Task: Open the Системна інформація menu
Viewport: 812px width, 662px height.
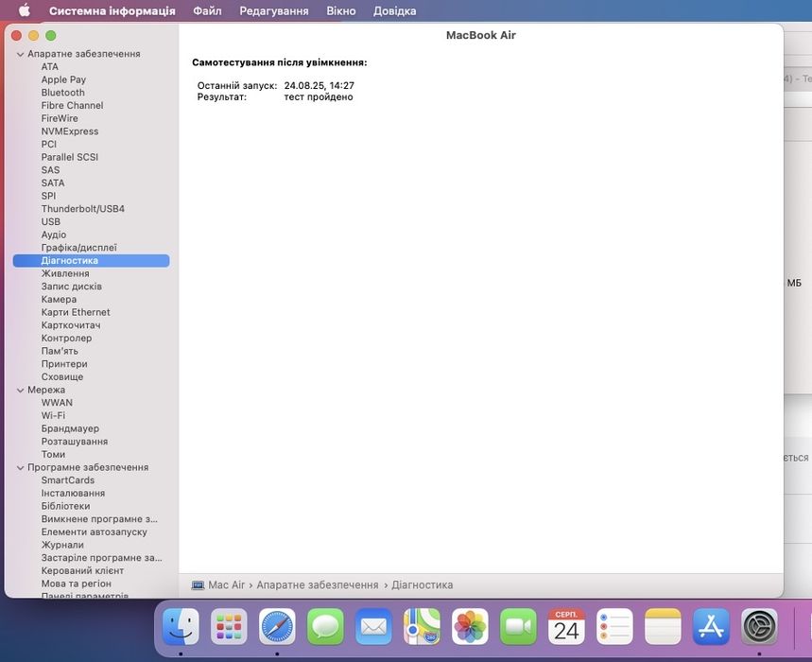Action: click(x=112, y=11)
